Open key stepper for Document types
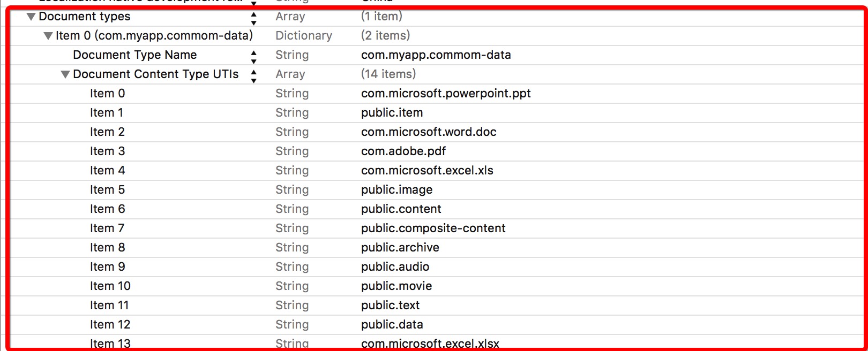This screenshot has width=868, height=351. pos(254,18)
